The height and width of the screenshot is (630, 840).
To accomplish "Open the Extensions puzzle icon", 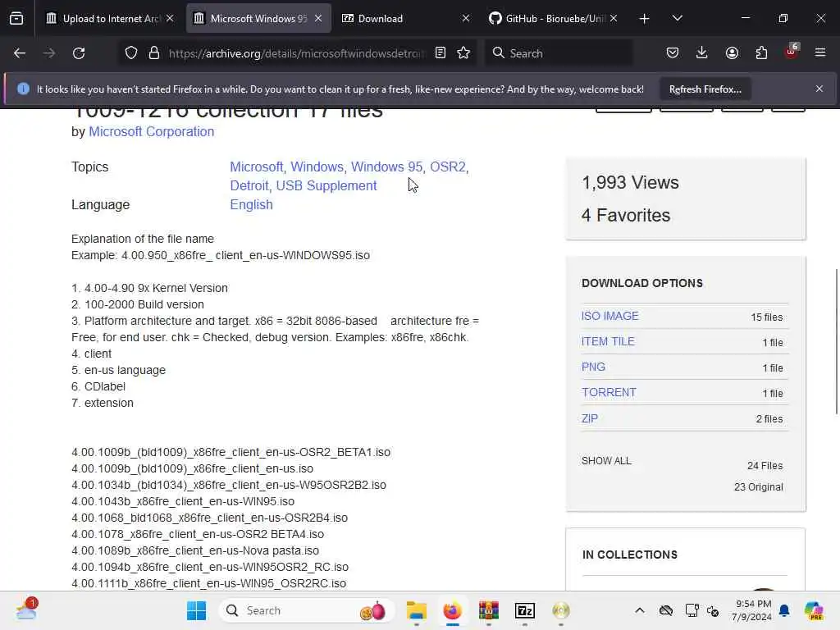I will coord(761,53).
